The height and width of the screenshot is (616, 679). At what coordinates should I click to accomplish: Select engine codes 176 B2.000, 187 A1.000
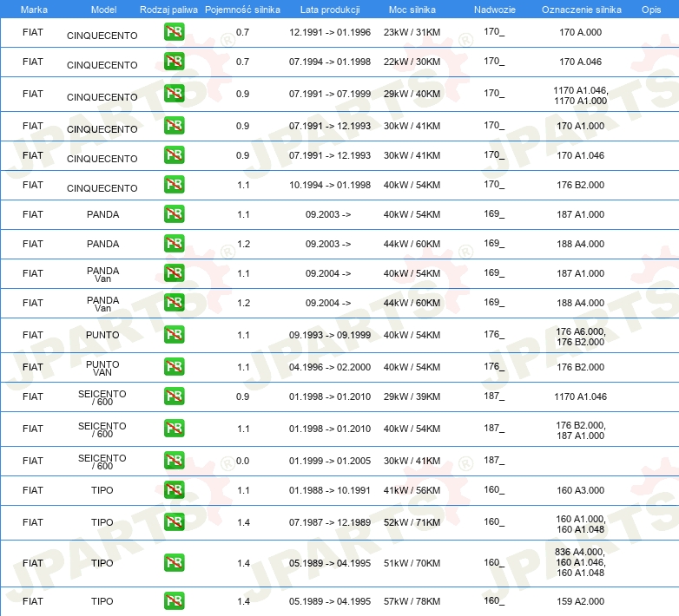581,430
